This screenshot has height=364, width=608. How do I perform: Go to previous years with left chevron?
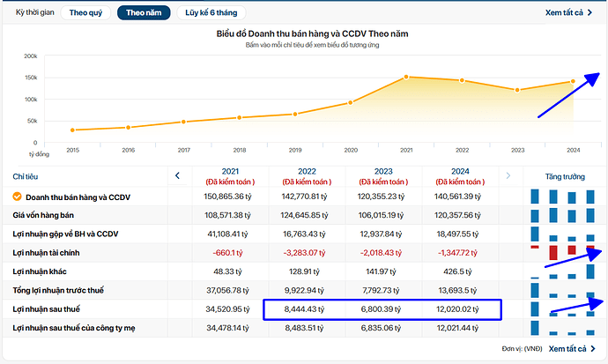[177, 175]
